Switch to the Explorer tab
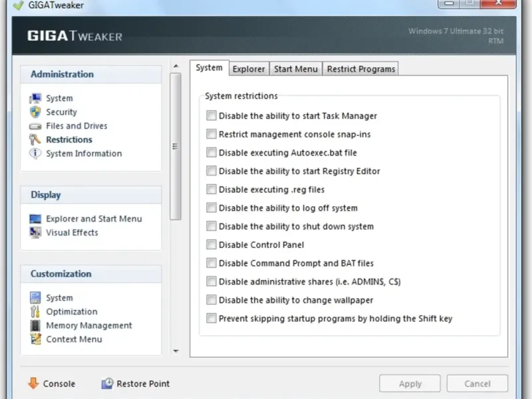Viewport: 532px width, 399px height. coord(249,69)
